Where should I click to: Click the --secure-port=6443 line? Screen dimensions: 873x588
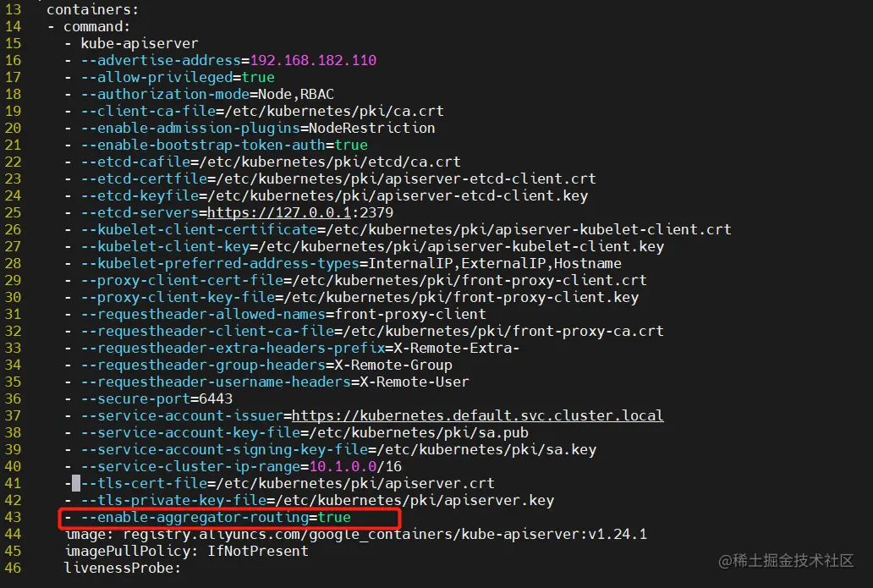149,398
